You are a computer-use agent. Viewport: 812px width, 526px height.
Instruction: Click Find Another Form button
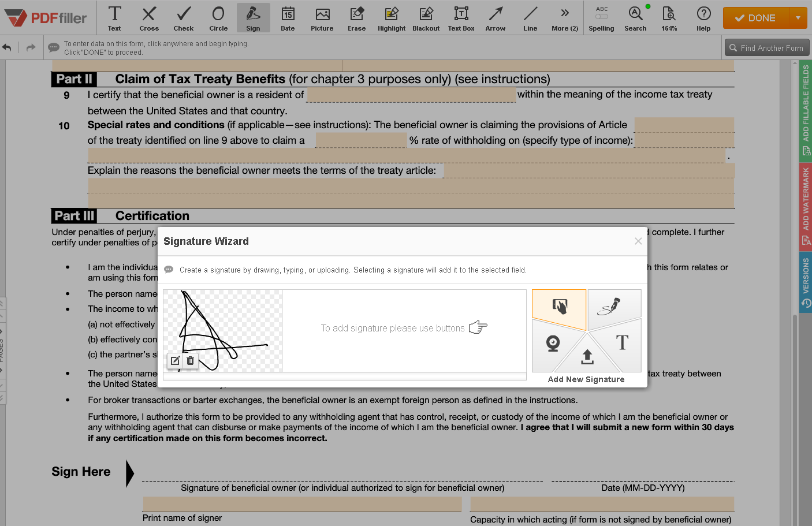click(x=766, y=48)
